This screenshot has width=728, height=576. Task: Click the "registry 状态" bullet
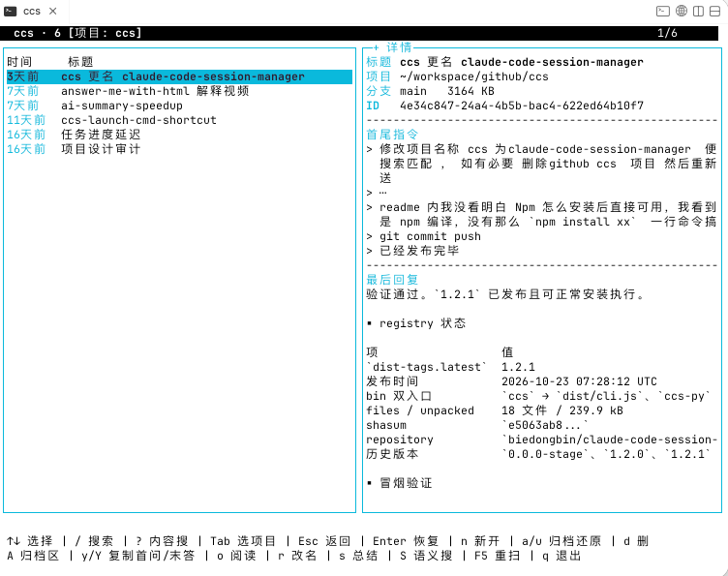pos(422,323)
